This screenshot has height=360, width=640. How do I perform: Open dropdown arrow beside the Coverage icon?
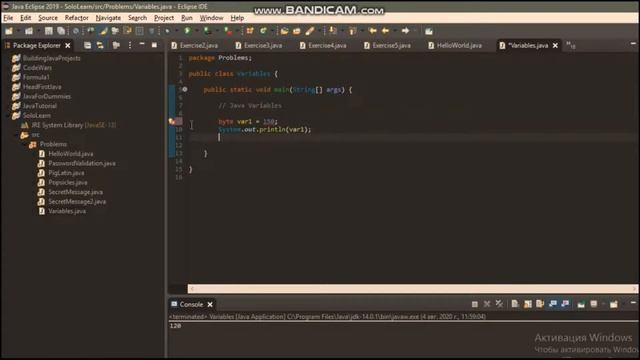pyautogui.click(x=218, y=31)
